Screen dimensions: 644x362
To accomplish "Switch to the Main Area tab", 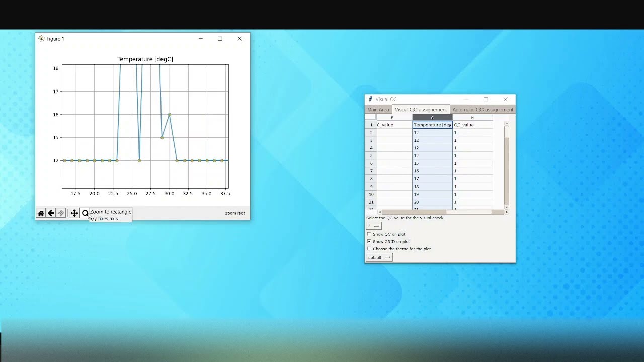I will (378, 110).
